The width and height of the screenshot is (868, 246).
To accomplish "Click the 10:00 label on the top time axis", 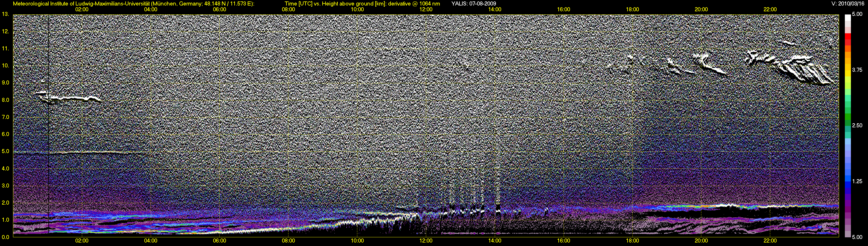I will (x=357, y=10).
